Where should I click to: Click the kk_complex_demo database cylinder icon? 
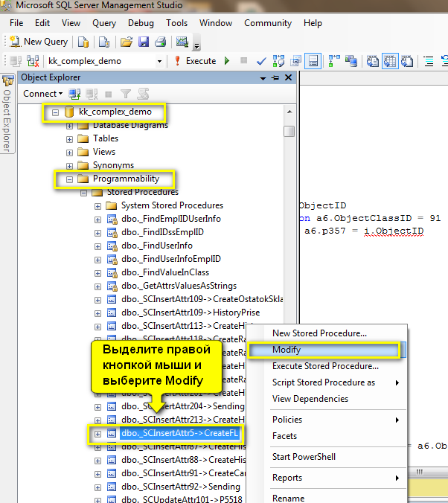pyautogui.click(x=69, y=112)
